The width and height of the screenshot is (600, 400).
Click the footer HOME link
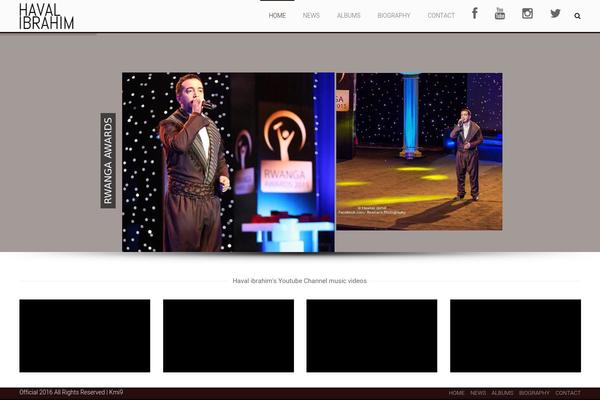(457, 393)
